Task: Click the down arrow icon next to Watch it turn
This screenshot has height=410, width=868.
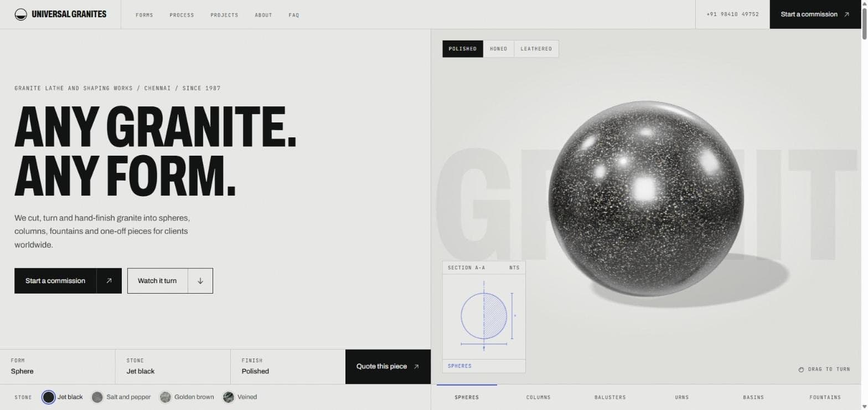Action: 200,281
